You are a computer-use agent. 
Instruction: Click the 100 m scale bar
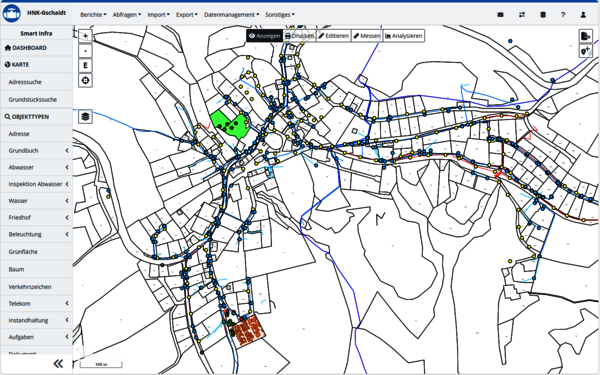(101, 364)
